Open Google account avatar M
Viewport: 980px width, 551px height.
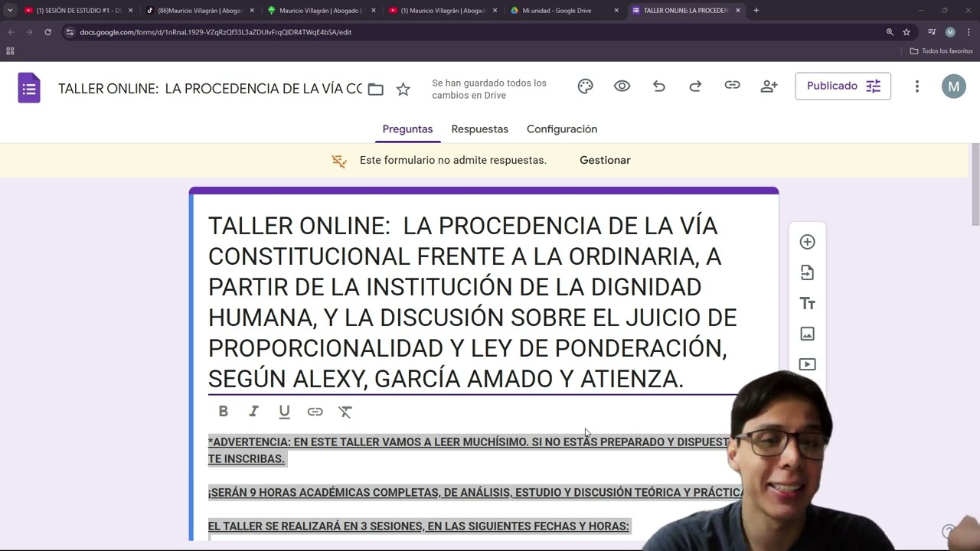pyautogui.click(x=953, y=86)
